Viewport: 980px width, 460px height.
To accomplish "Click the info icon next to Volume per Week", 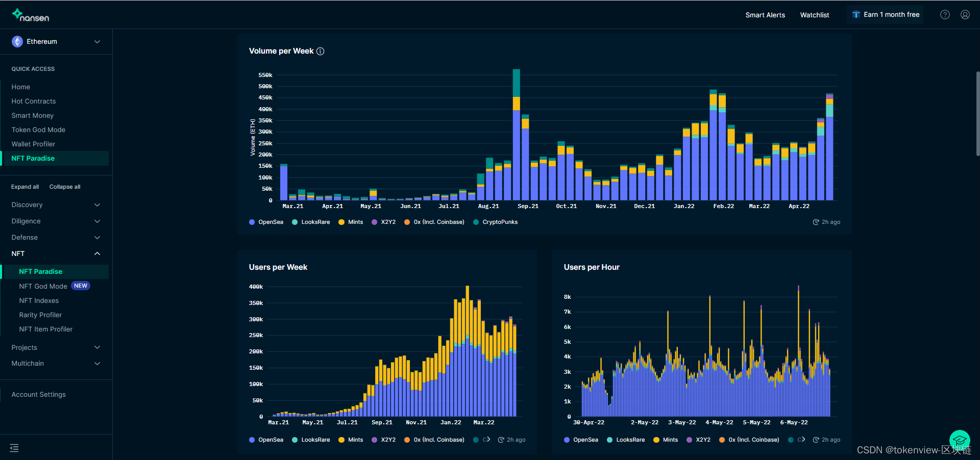I will tap(321, 51).
